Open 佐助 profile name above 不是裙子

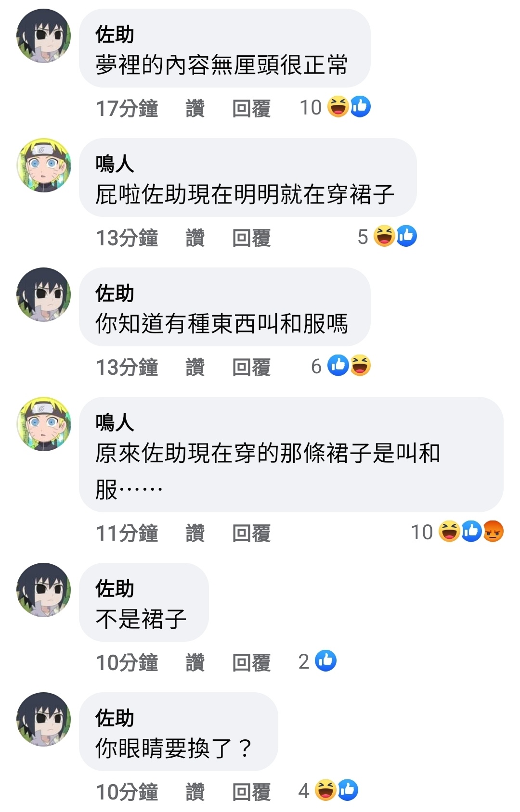115,588
